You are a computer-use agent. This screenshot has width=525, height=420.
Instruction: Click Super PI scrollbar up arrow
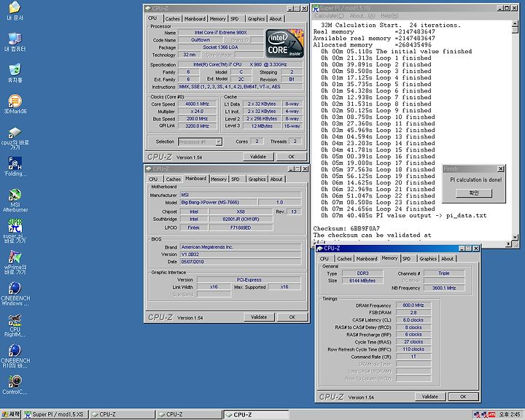(x=515, y=23)
